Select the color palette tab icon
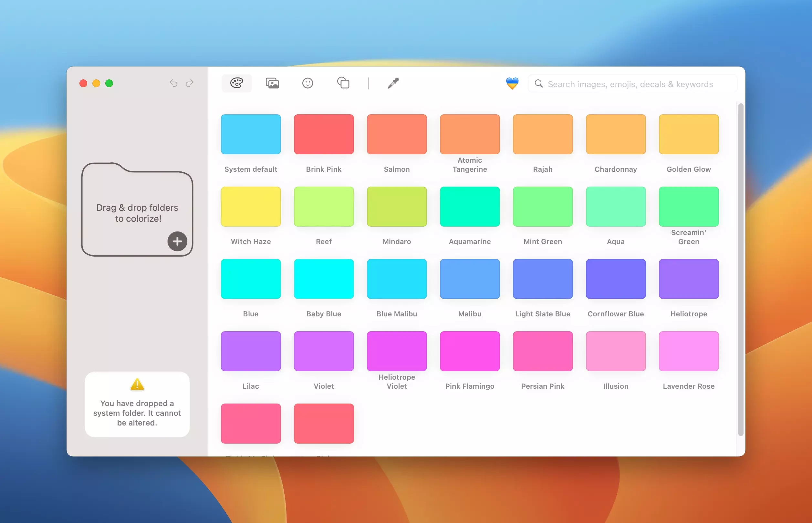Screen dimensions: 812x523 coord(236,83)
